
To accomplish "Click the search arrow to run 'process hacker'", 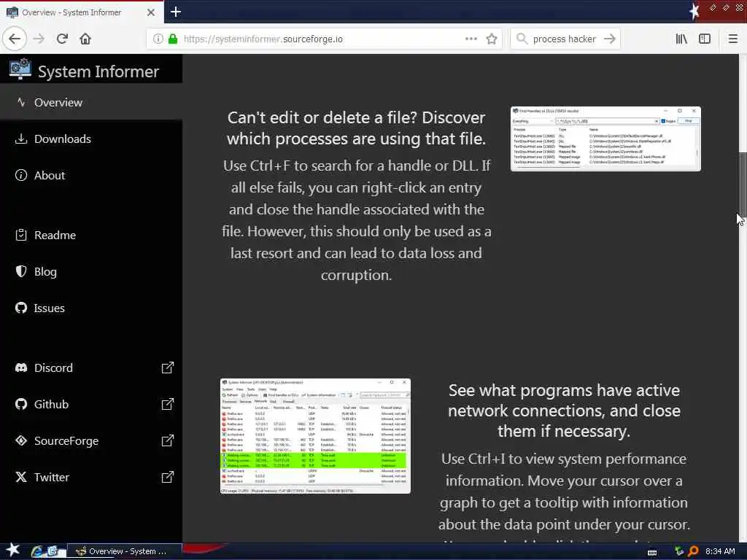I will coord(609,39).
